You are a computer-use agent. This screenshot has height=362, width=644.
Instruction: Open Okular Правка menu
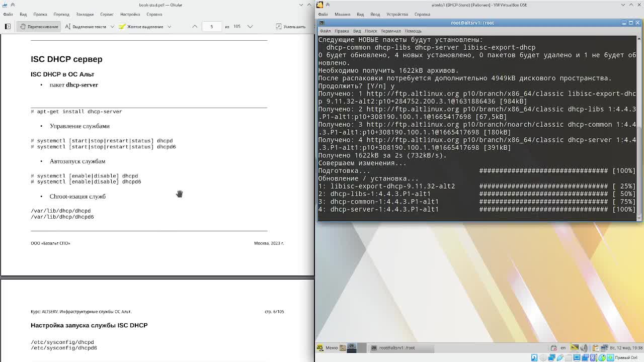tap(40, 14)
